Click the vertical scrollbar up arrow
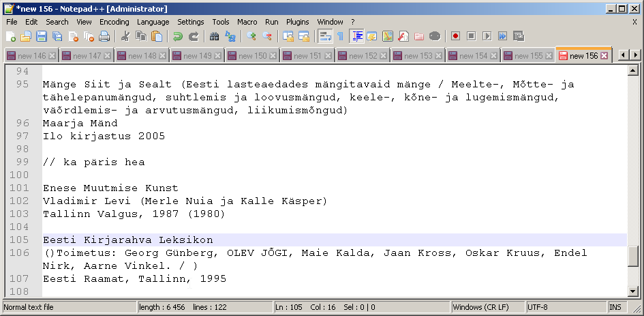This screenshot has height=316, width=644. click(633, 71)
